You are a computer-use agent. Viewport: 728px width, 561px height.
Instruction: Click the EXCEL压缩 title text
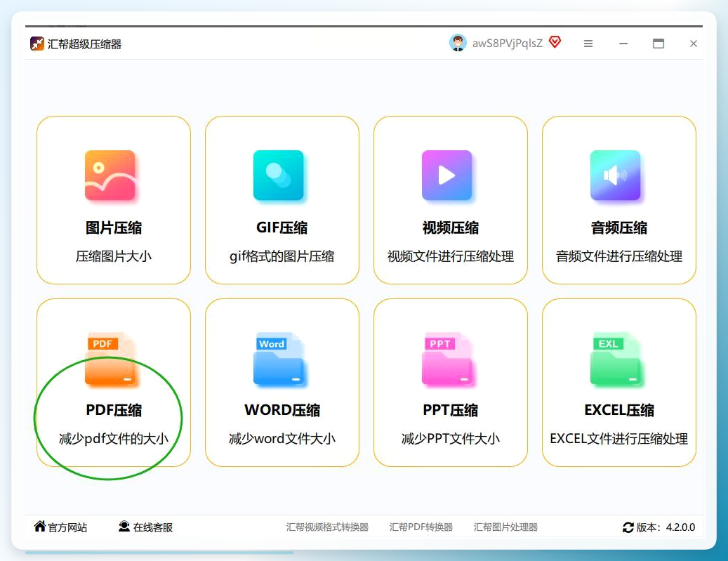click(x=619, y=410)
